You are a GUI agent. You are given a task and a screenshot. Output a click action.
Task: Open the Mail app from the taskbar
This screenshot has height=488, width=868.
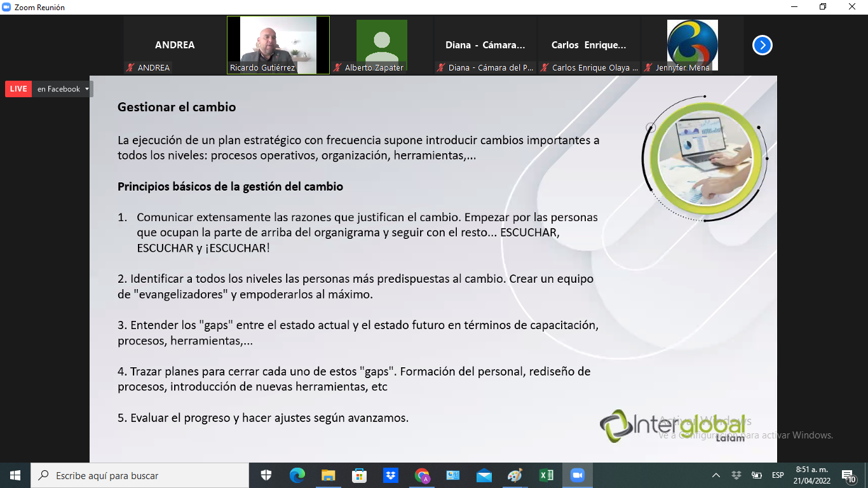click(484, 475)
